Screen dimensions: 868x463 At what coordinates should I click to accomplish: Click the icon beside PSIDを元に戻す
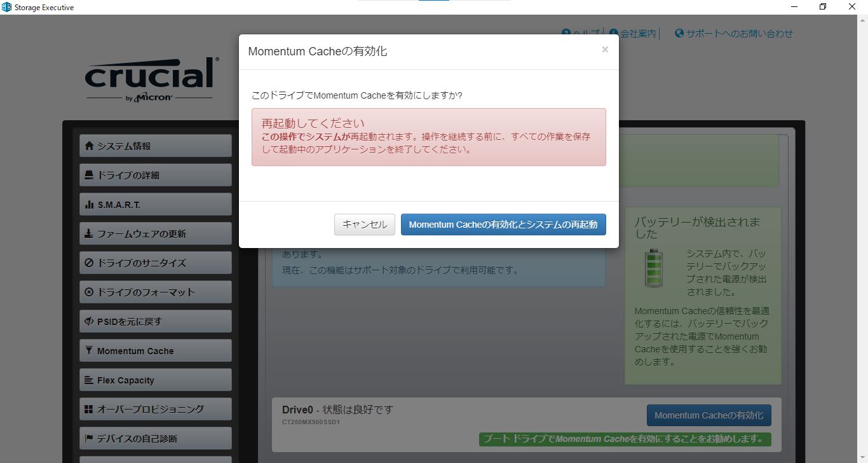pyautogui.click(x=89, y=321)
